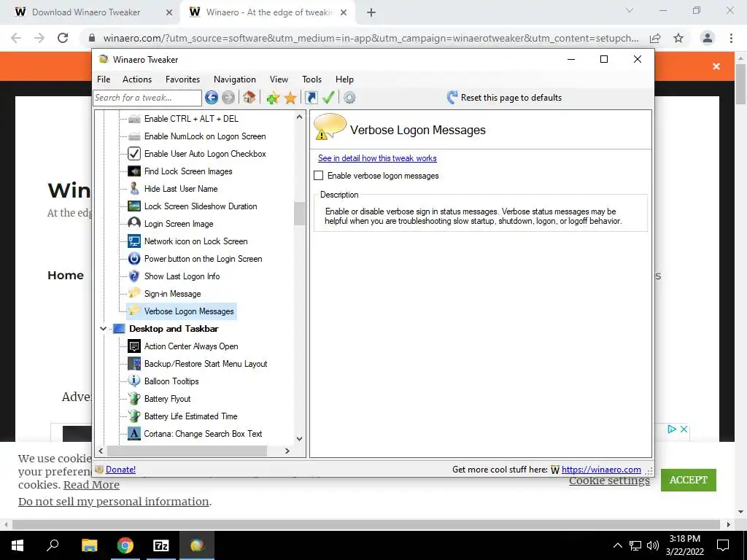The image size is (747, 560).
Task: Click Do not sell my personal information
Action: tap(113, 502)
